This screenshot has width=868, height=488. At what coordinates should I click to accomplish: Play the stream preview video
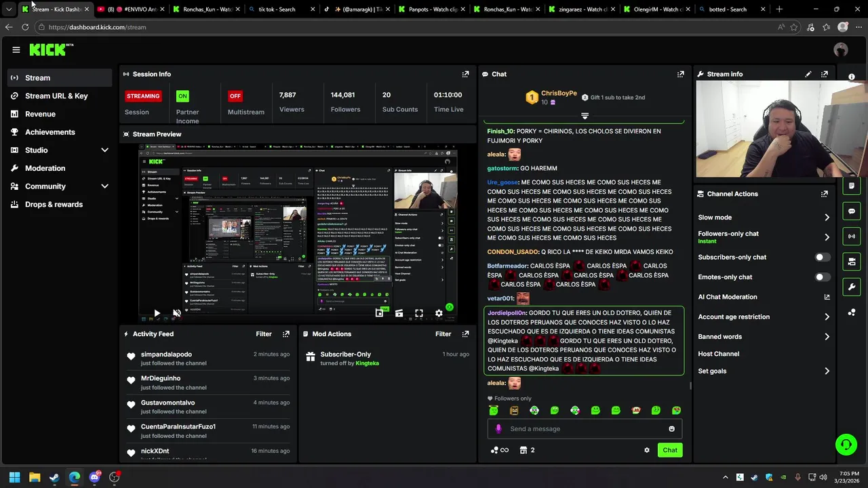(x=157, y=313)
